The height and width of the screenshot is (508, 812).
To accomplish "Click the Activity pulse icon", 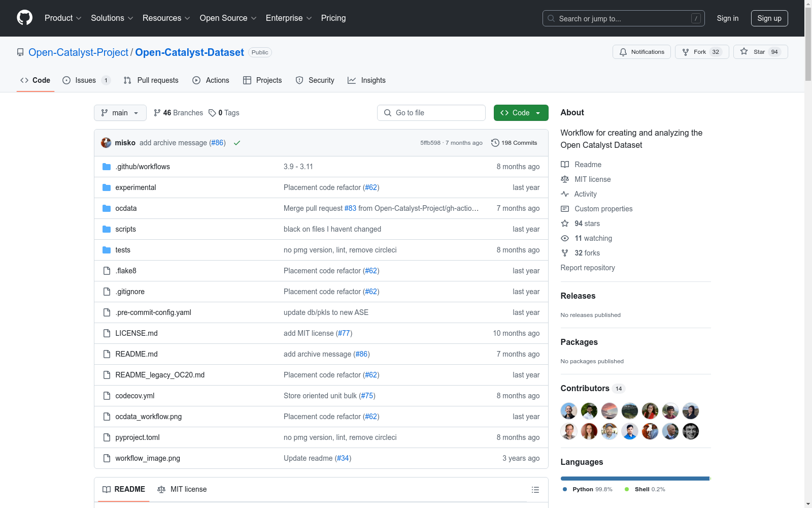I will coord(565,194).
